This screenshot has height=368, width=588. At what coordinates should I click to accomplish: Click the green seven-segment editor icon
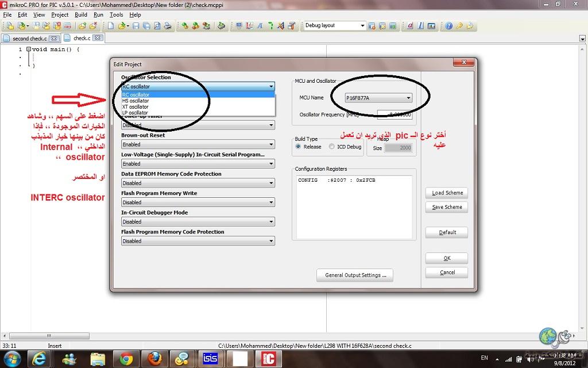tap(270, 26)
